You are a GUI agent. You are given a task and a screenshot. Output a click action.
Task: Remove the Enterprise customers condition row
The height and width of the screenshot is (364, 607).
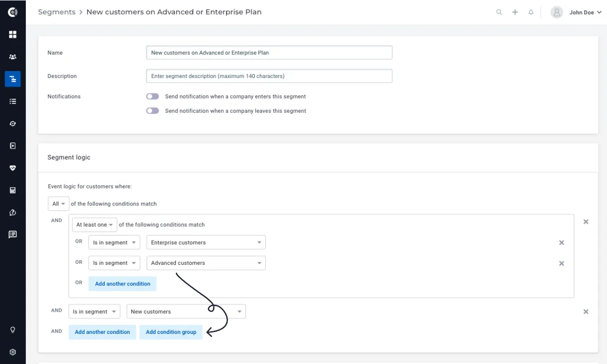(561, 243)
